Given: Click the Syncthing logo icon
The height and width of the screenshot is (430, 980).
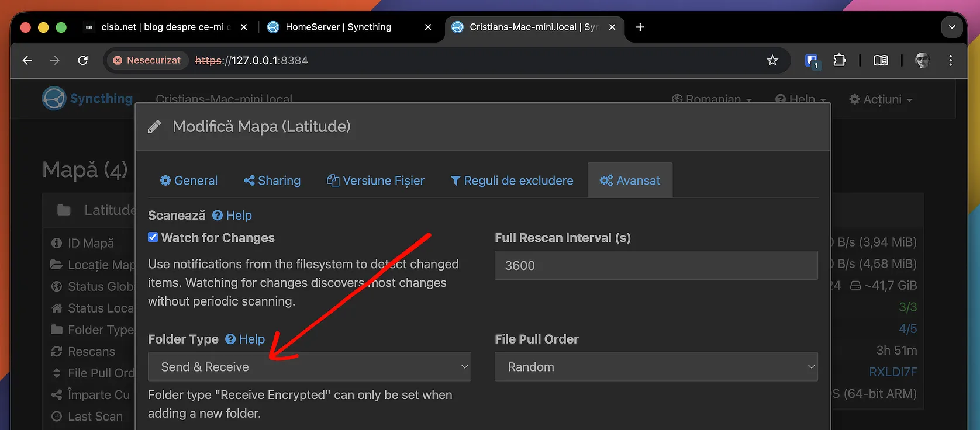Looking at the screenshot, I should pos(54,98).
